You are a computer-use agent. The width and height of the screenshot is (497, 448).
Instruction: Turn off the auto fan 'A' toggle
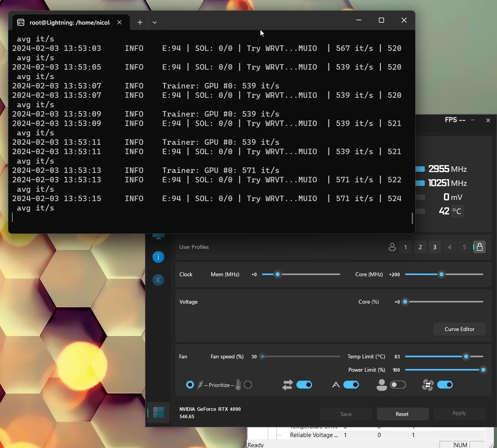(351, 385)
